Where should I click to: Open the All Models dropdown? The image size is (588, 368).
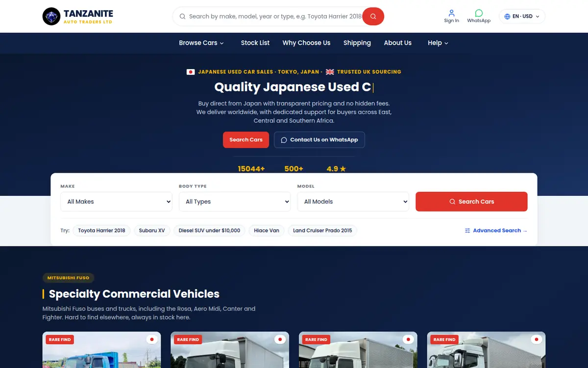pyautogui.click(x=353, y=202)
